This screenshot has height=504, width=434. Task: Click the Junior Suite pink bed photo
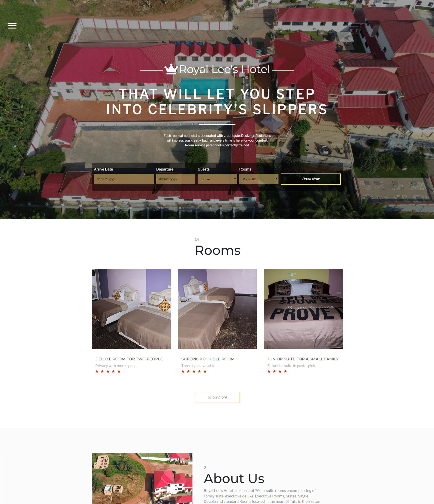[x=303, y=309]
